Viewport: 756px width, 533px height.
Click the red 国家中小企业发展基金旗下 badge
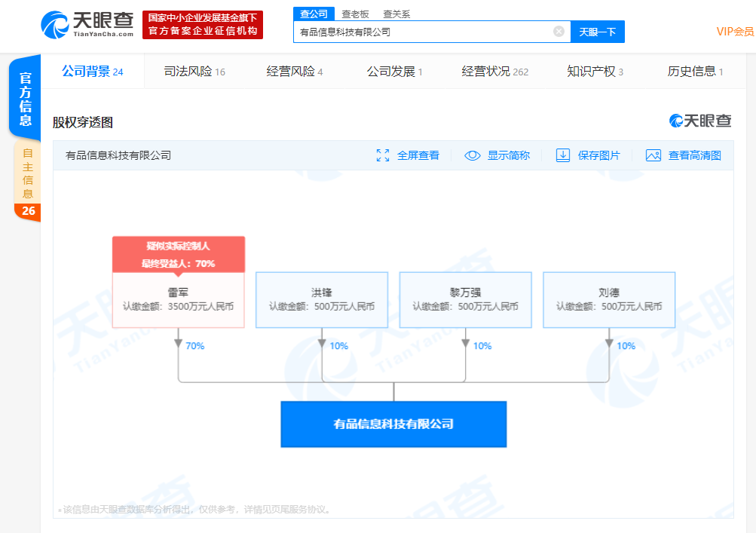click(x=202, y=25)
